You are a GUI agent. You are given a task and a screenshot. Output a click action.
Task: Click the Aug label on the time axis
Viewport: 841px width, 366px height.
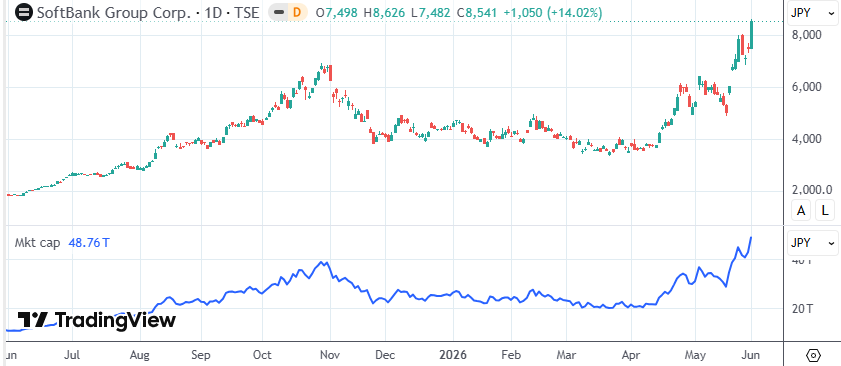(140, 355)
